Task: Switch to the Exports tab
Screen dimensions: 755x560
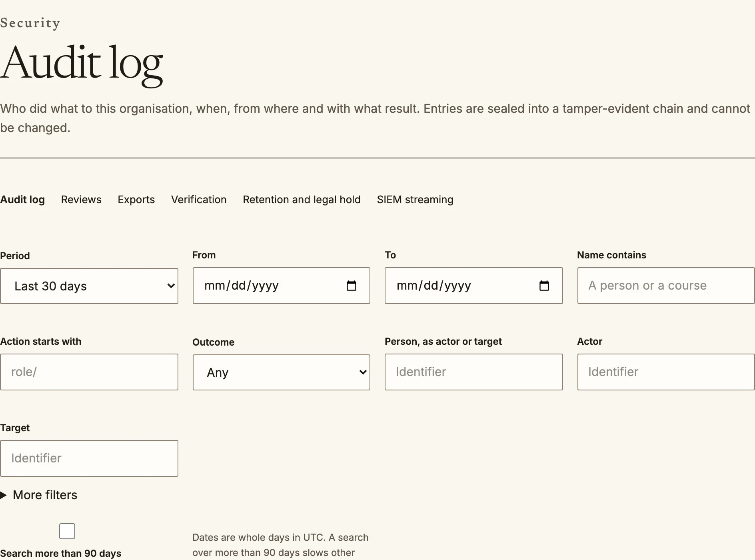Action: pyautogui.click(x=136, y=200)
